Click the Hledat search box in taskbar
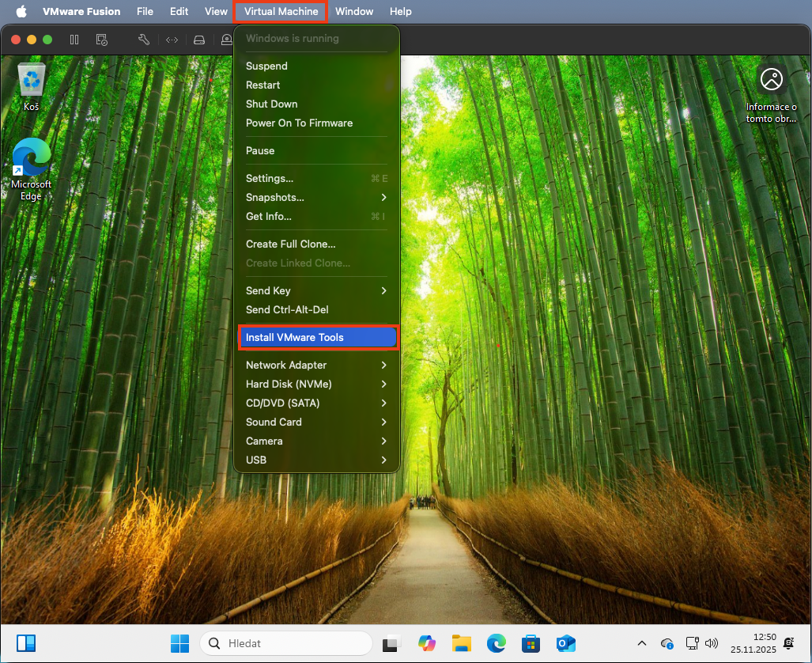 click(286, 643)
